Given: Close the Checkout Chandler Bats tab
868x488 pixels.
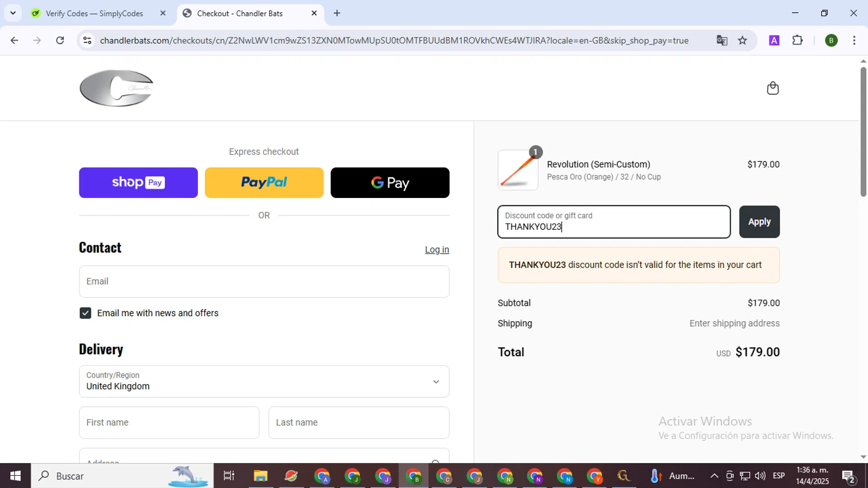Looking at the screenshot, I should point(314,13).
